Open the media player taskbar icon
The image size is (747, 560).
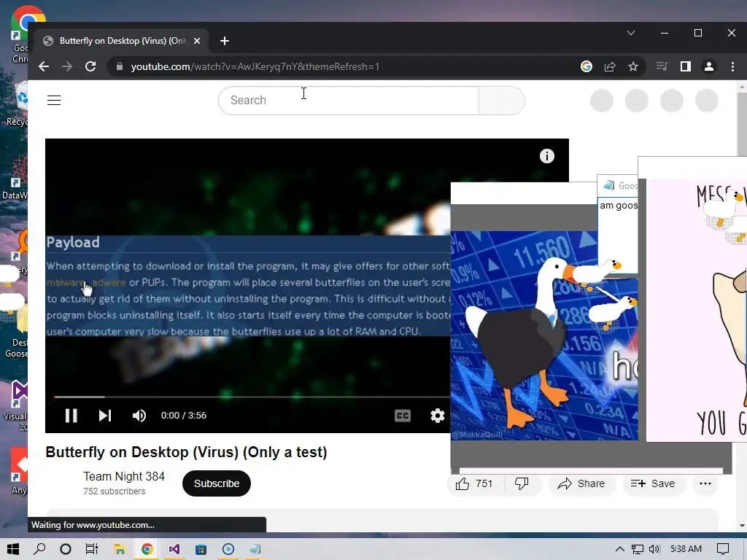[228, 549]
